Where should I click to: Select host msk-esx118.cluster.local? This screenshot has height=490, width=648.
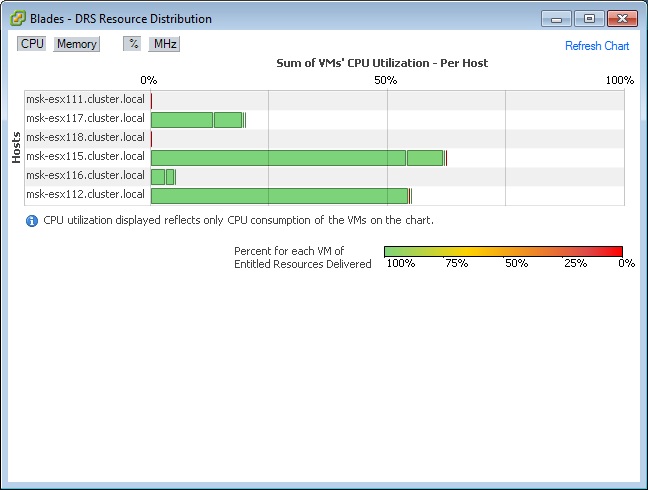coord(85,137)
